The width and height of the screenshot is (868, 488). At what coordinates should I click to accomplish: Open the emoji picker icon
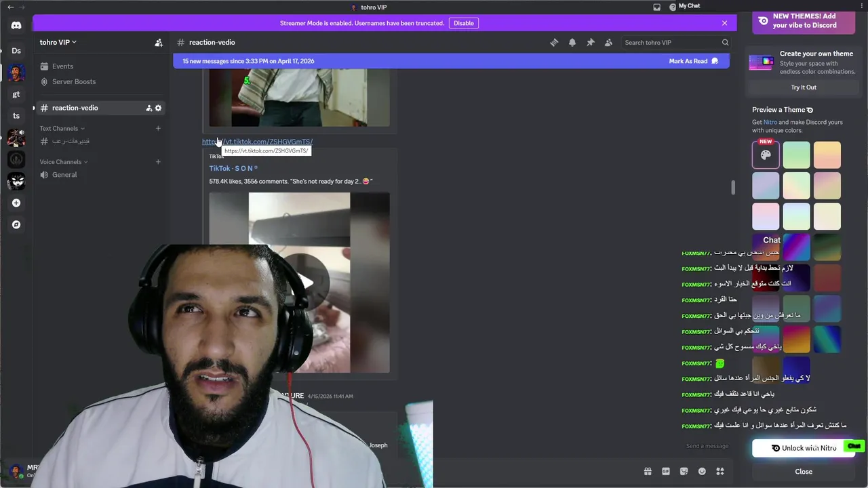pos(702,471)
